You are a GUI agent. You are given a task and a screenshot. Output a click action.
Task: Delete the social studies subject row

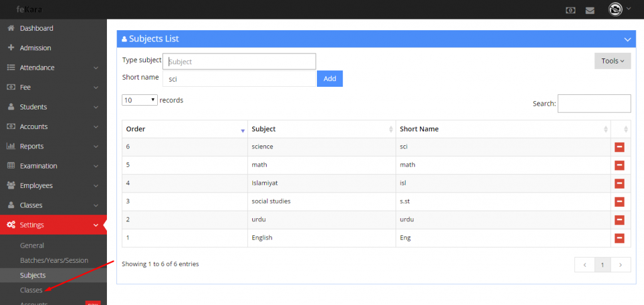619,202
